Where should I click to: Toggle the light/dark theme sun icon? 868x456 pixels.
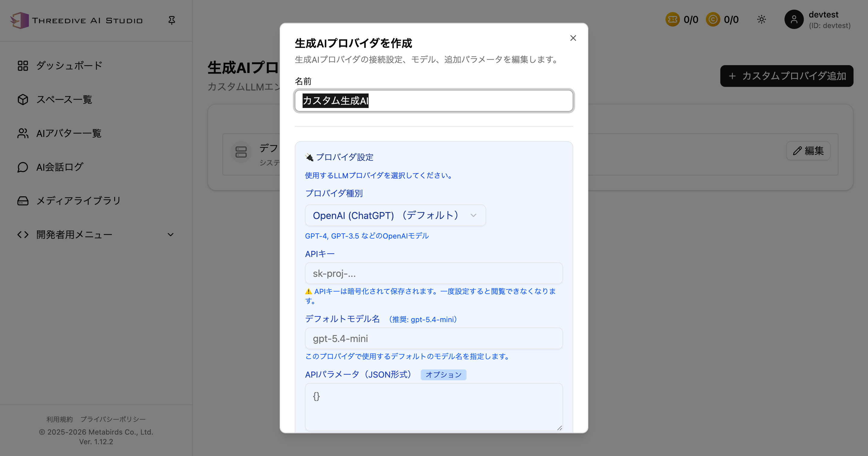coord(762,20)
